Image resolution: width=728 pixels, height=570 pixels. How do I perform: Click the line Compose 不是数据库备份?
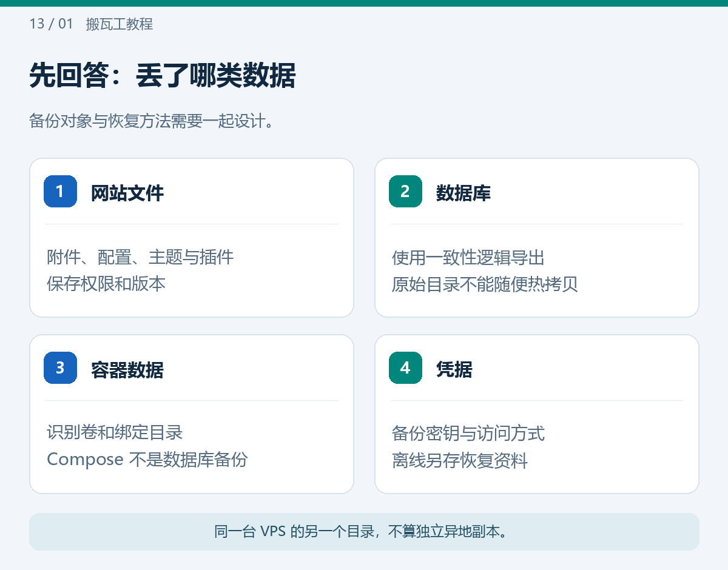[147, 460]
